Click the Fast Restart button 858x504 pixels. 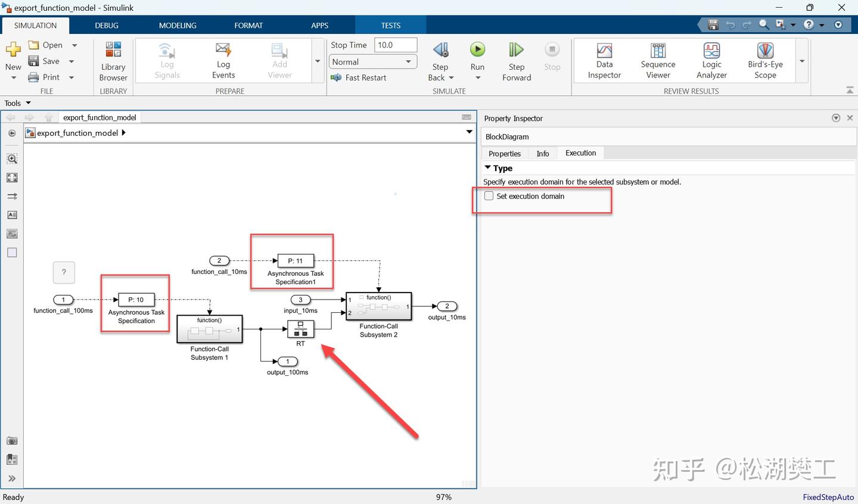point(359,77)
